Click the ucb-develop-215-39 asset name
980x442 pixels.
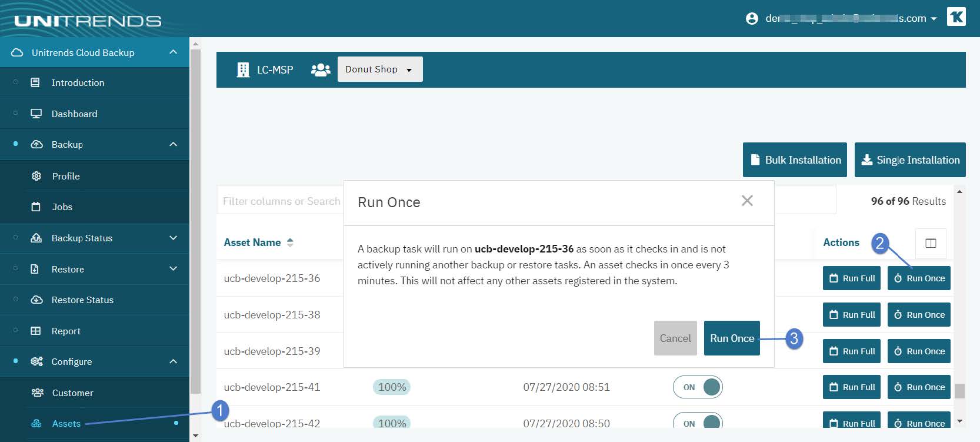tap(272, 351)
